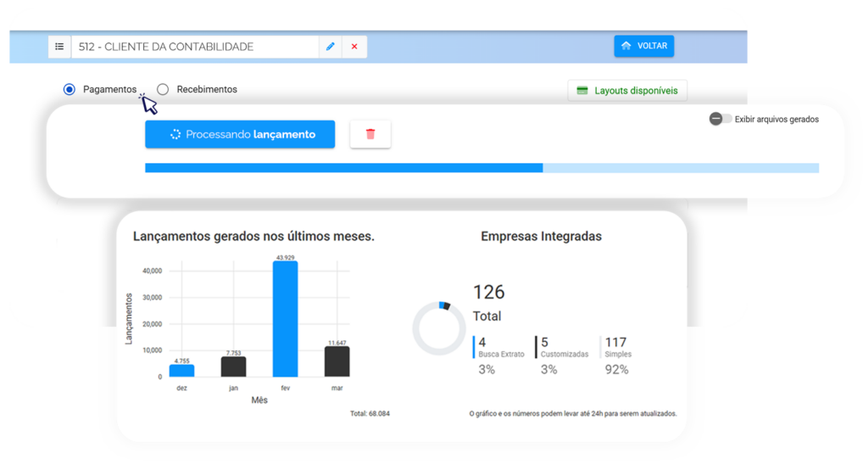Select the Recebimentos radio button
Viewport: 868px width, 465px height.
click(x=163, y=89)
